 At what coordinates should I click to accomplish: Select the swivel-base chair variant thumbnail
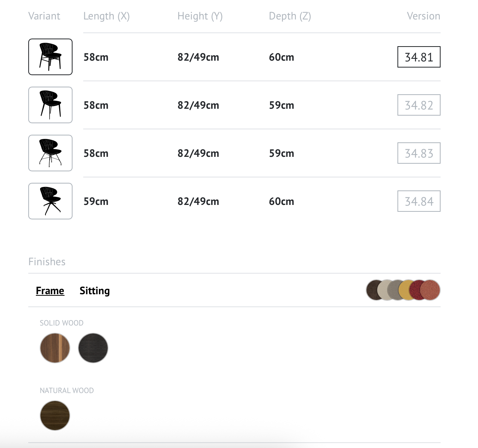coord(50,201)
